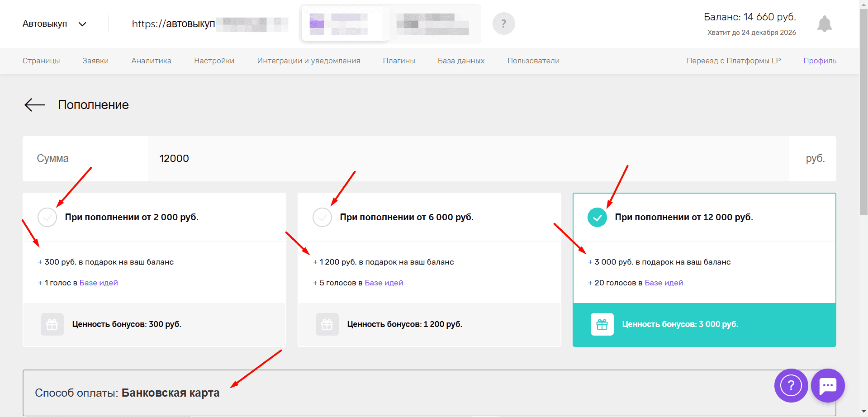Open the purple chat message bubble
The image size is (868, 417).
(828, 386)
